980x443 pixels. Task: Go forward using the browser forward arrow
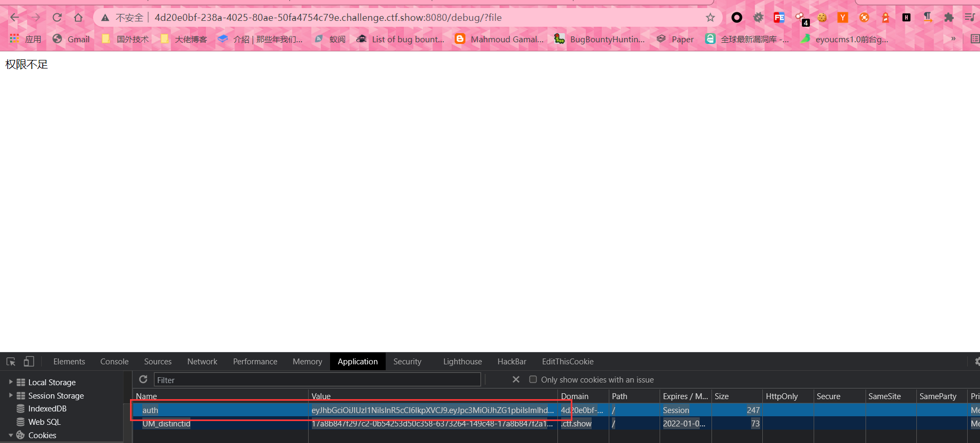(x=35, y=18)
